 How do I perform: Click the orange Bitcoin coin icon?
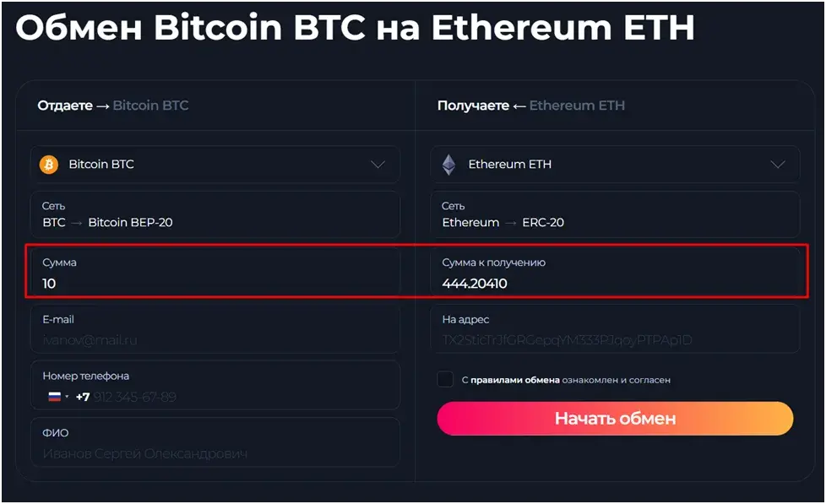(49, 165)
